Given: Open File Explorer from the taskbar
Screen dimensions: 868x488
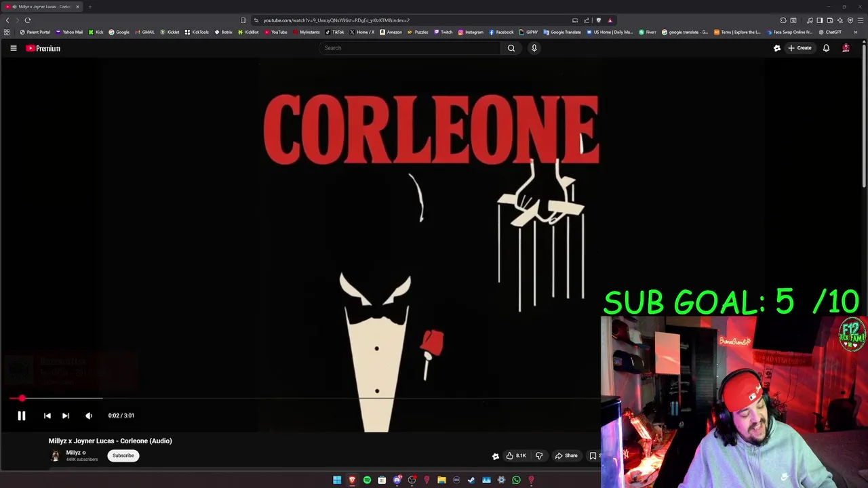Looking at the screenshot, I should (441, 480).
